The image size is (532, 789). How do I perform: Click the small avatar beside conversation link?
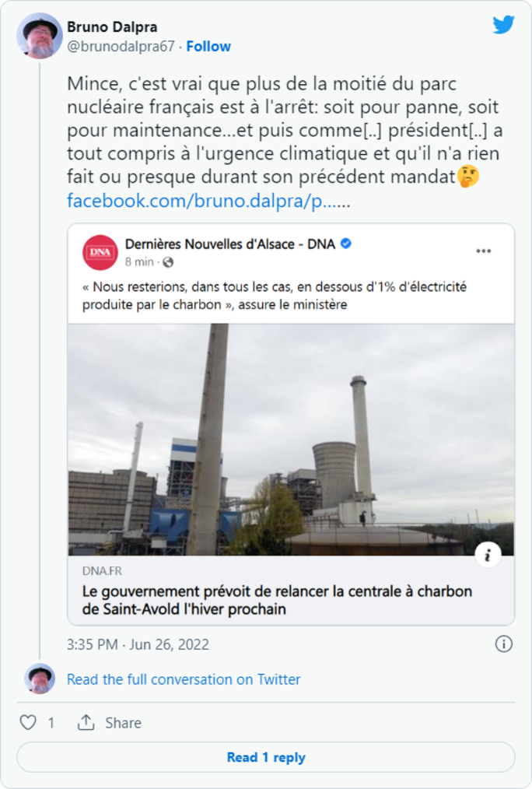click(x=39, y=679)
